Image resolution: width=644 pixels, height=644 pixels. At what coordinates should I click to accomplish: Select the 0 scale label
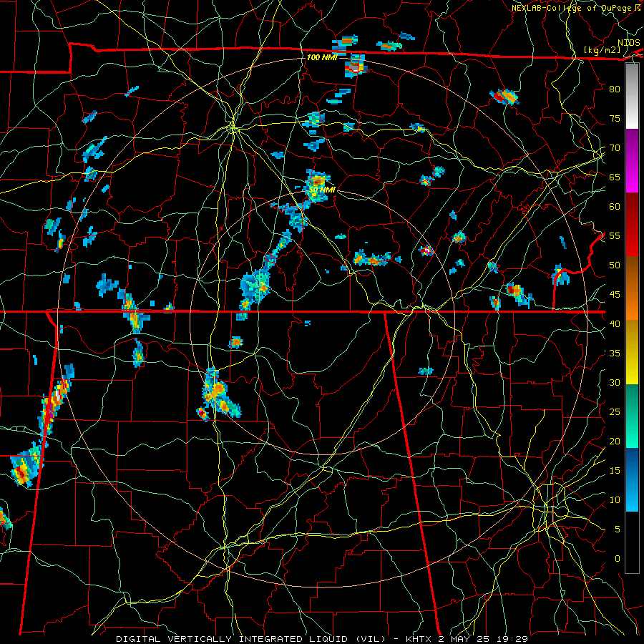618,559
